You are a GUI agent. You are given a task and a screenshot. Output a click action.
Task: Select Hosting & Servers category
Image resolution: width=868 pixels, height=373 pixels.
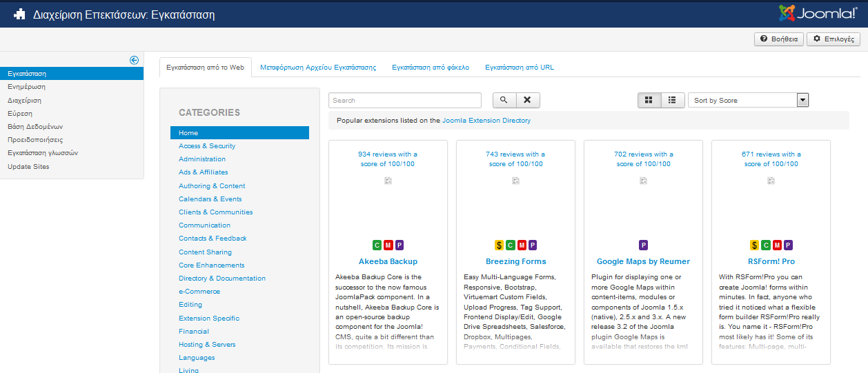[x=207, y=345]
